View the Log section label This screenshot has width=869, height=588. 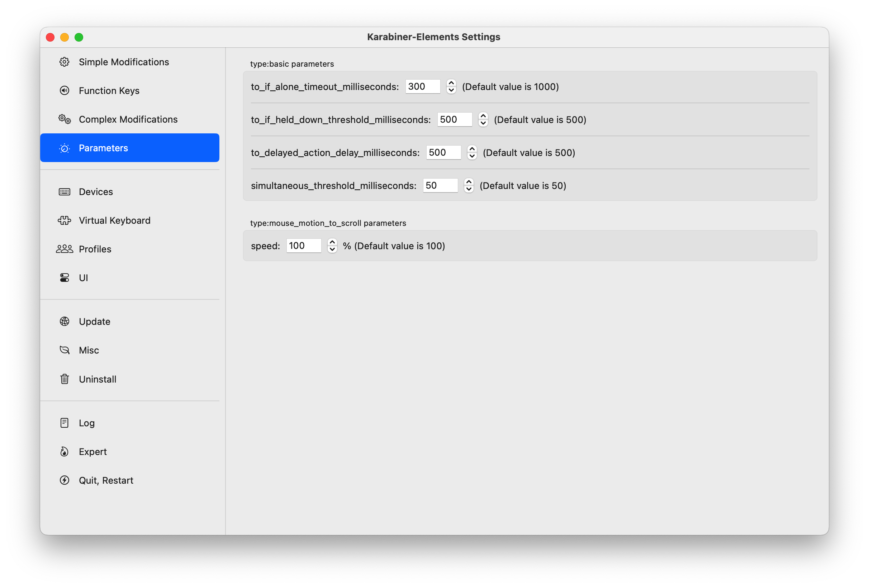click(x=87, y=423)
